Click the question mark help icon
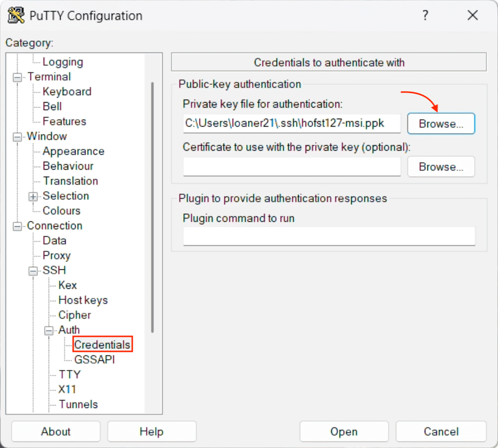 (425, 15)
